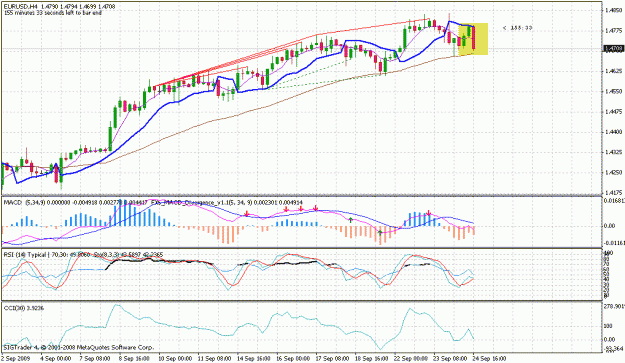Click the 0.01681 value on the MACD scale

(x=614, y=201)
